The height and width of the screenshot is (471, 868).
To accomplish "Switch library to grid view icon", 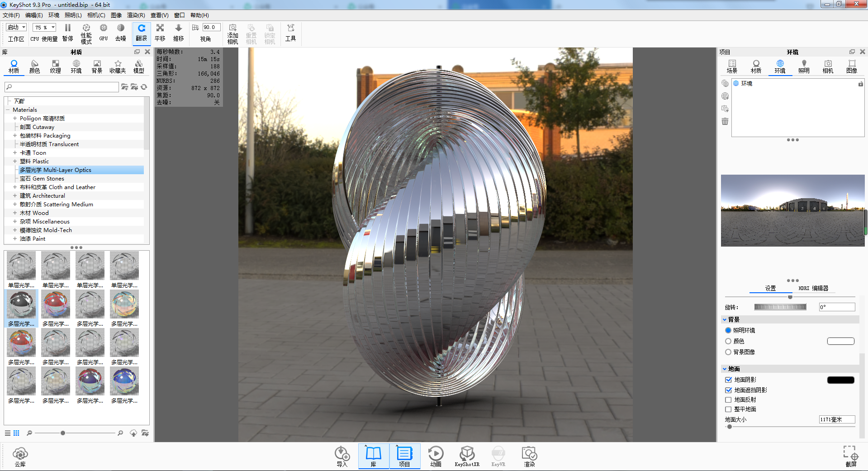I will click(x=16, y=433).
